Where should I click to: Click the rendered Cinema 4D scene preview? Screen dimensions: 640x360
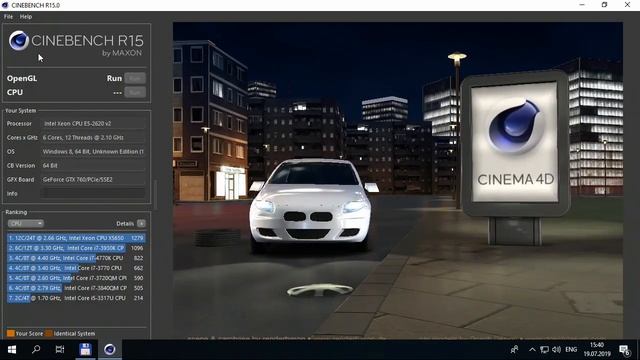point(398,180)
